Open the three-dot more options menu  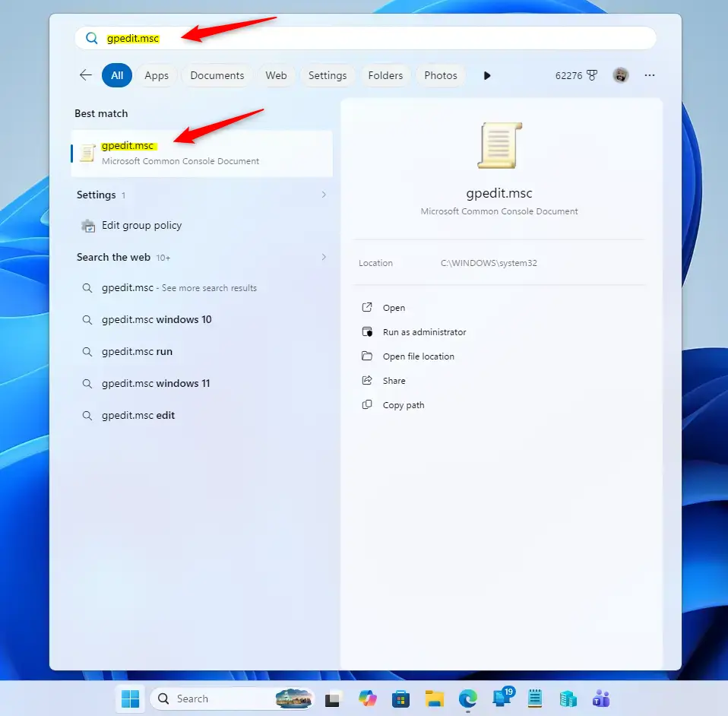click(650, 75)
